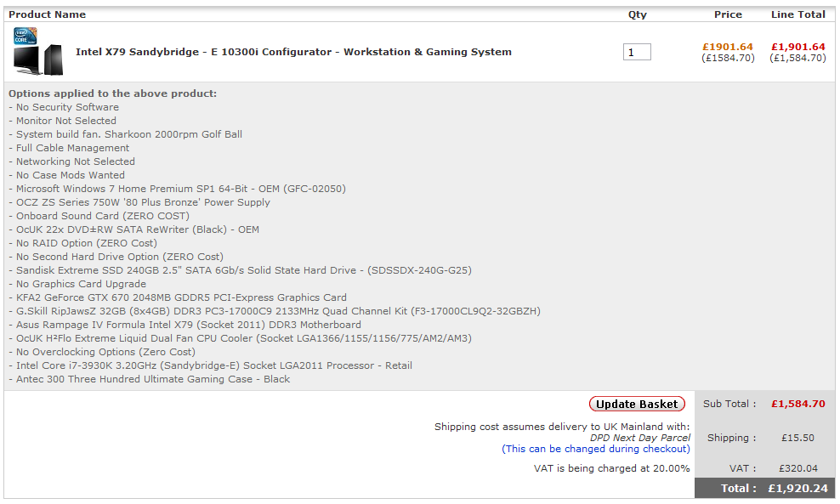
Task: Click the 'Shipping cost assumes delivery to UK Mainland' text
Action: pos(562,427)
